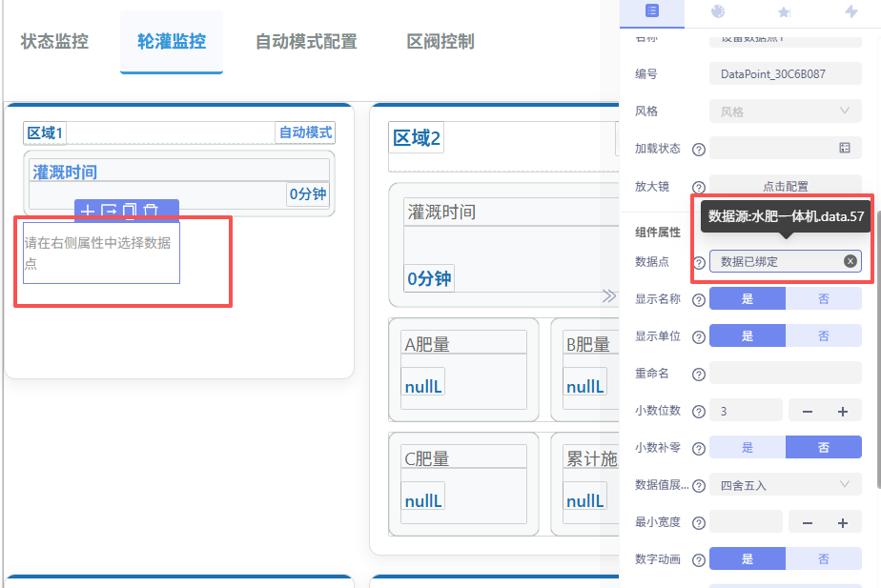Open the lightning events icon panel
Screen dimensions: 881x588
851,12
